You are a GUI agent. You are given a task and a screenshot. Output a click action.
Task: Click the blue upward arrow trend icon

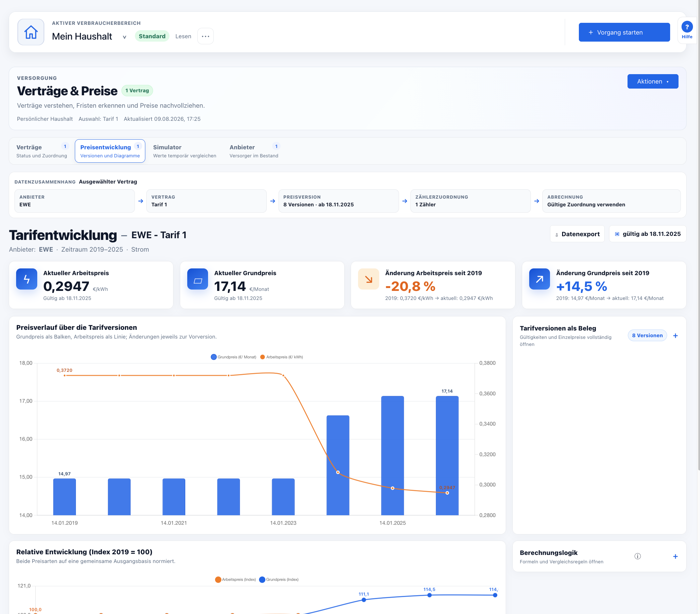[539, 279]
